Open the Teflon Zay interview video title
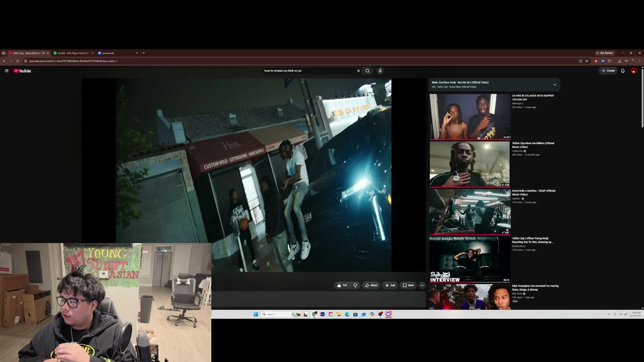 pyautogui.click(x=533, y=240)
